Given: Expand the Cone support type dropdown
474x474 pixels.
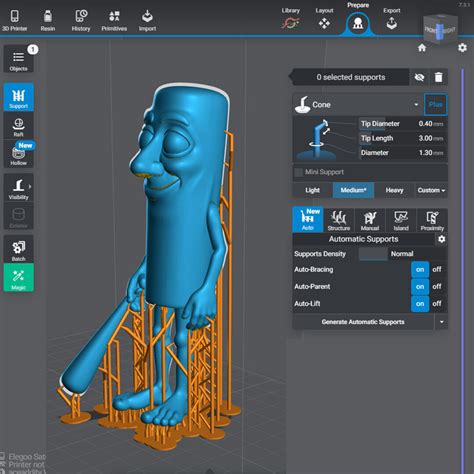Looking at the screenshot, I should pyautogui.click(x=416, y=105).
